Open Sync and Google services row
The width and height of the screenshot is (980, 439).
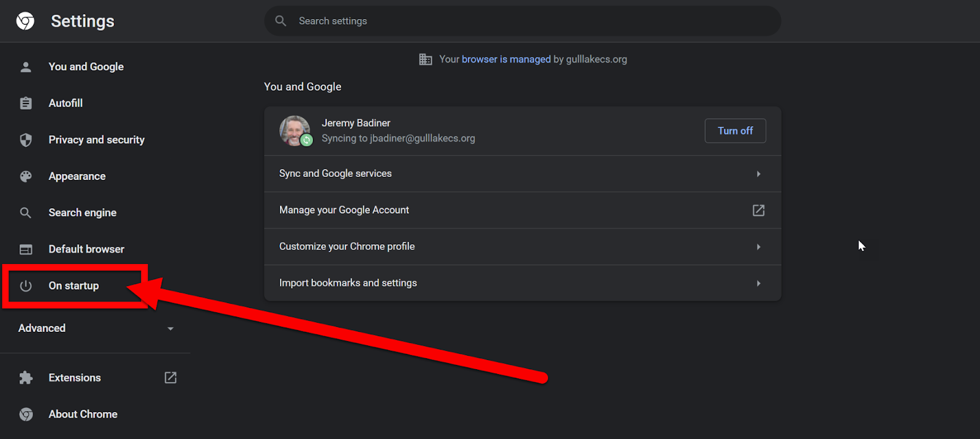tap(522, 174)
